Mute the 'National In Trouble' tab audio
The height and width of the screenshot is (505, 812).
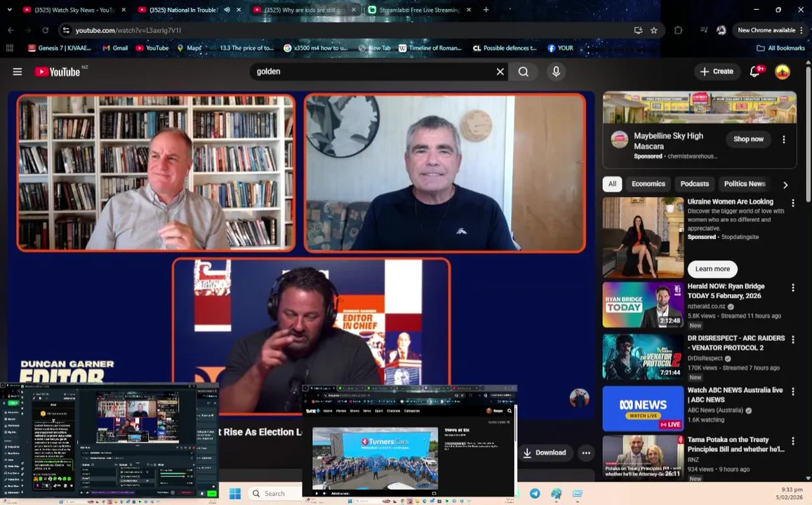(227, 10)
